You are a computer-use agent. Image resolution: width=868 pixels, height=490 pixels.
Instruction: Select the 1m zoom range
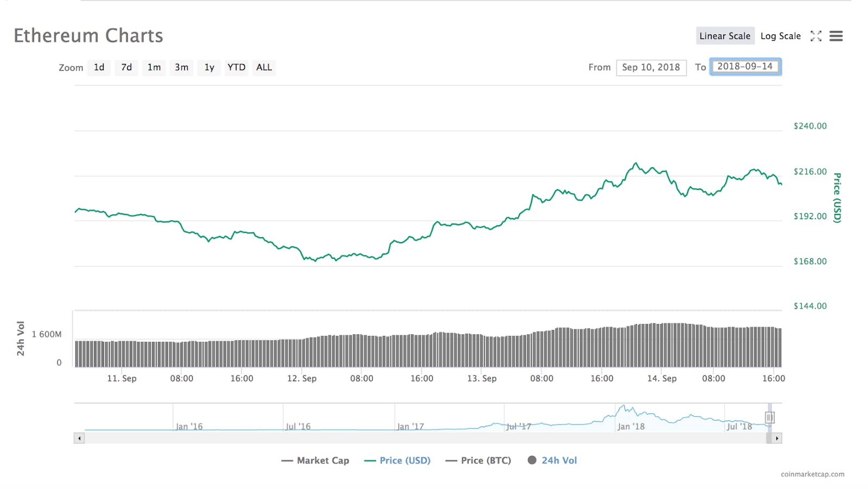tap(154, 67)
